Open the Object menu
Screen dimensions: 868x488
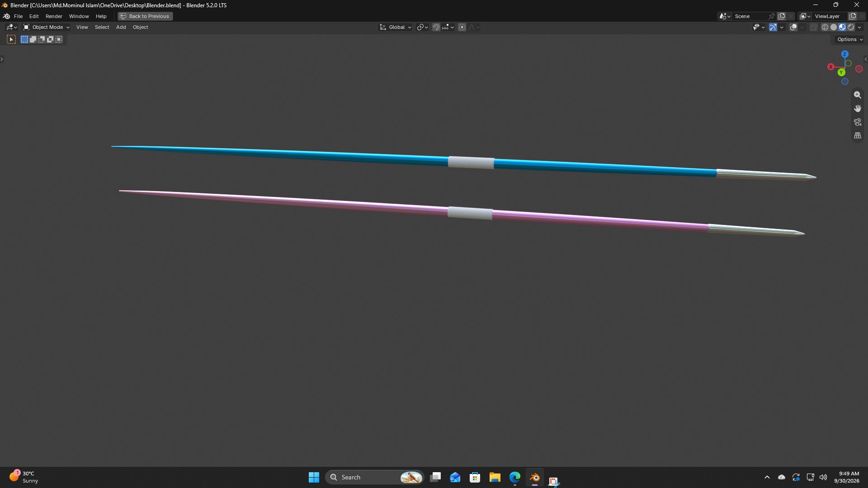[140, 27]
